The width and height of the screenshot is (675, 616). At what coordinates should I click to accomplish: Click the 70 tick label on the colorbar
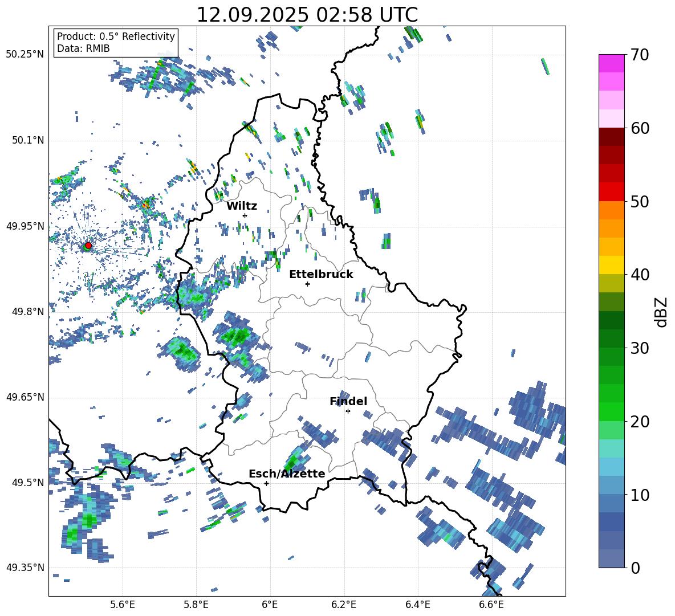640,55
